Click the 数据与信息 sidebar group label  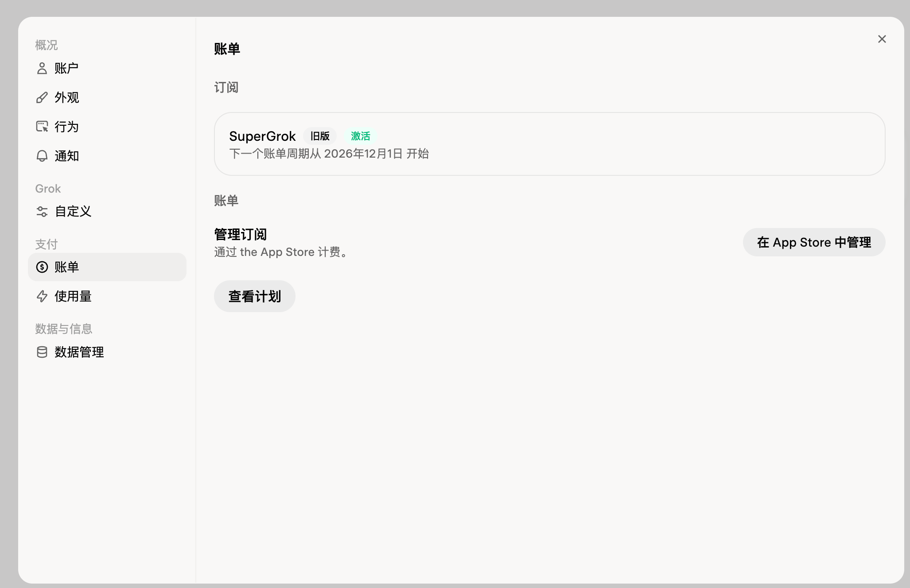point(64,329)
